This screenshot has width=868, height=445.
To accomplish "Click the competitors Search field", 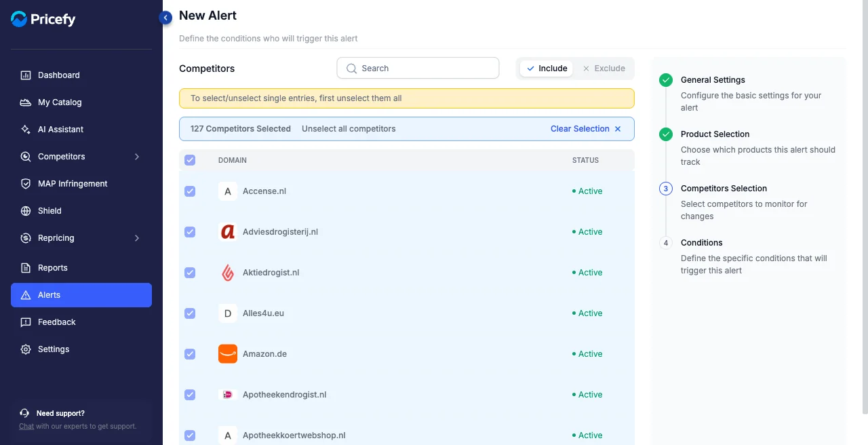I will (418, 69).
